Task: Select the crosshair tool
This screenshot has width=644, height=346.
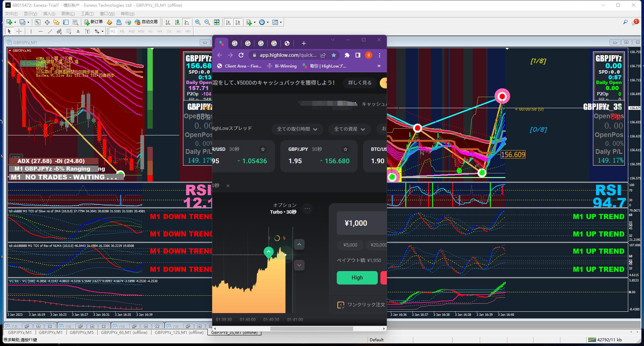Action: (x=19, y=31)
